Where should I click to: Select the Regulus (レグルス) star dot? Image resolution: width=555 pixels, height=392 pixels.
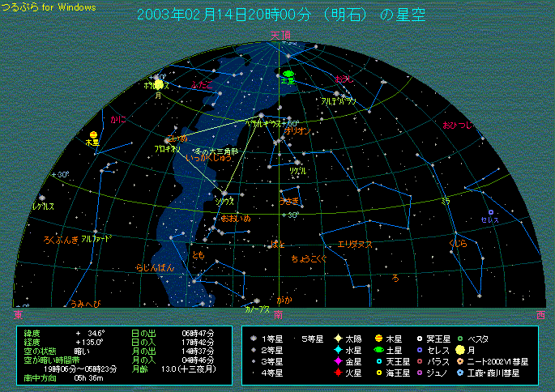[x=41, y=197]
